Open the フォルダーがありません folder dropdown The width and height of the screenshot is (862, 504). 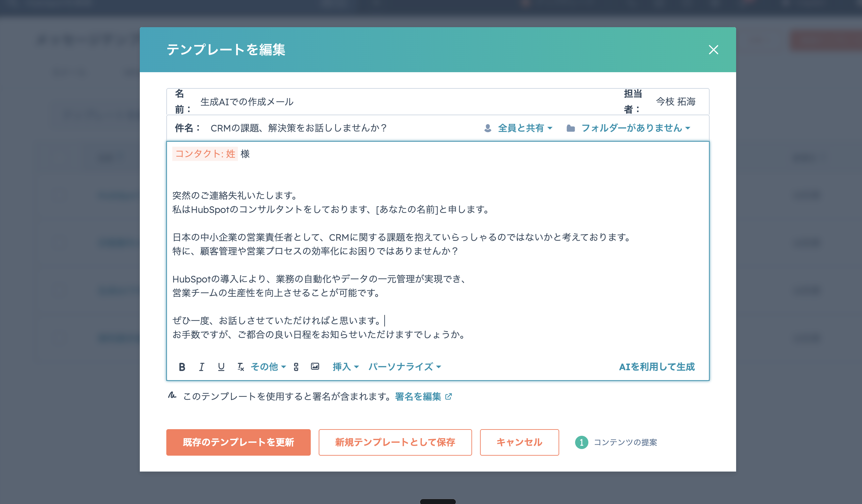[635, 128]
